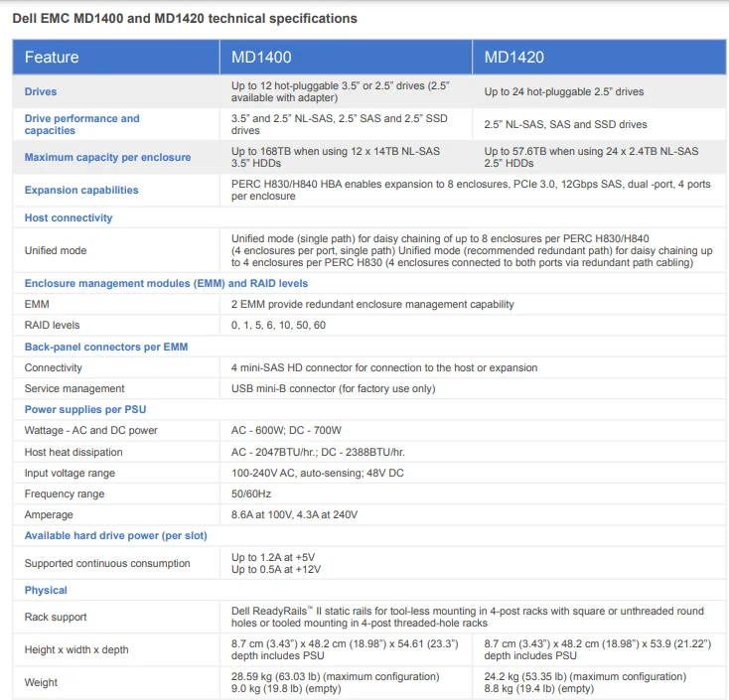Click 'Available hard drive power (per slot)' heading
The image size is (729, 700).
tap(116, 535)
